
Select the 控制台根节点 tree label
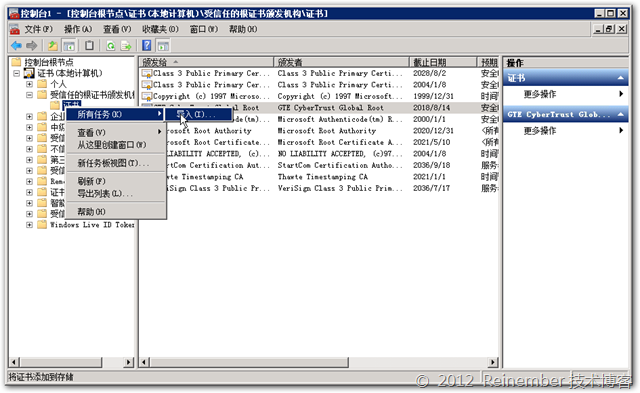click(49, 62)
